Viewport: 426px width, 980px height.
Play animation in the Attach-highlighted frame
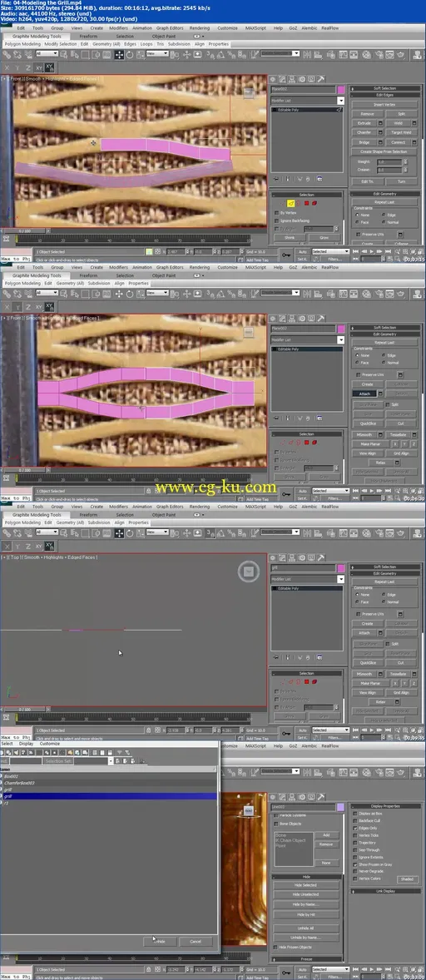(x=373, y=492)
